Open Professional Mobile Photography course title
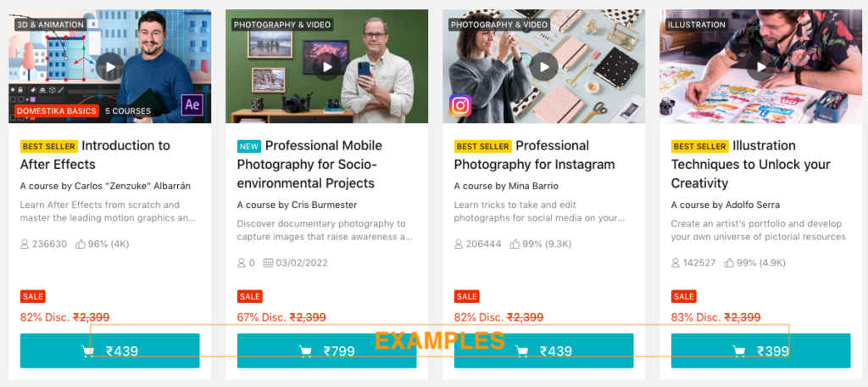 309,164
